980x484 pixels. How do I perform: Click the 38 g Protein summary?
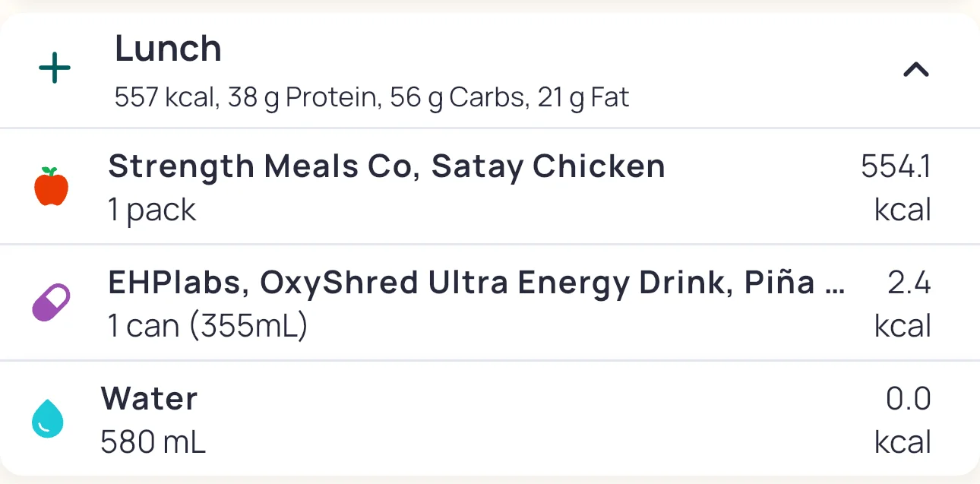coord(302,98)
